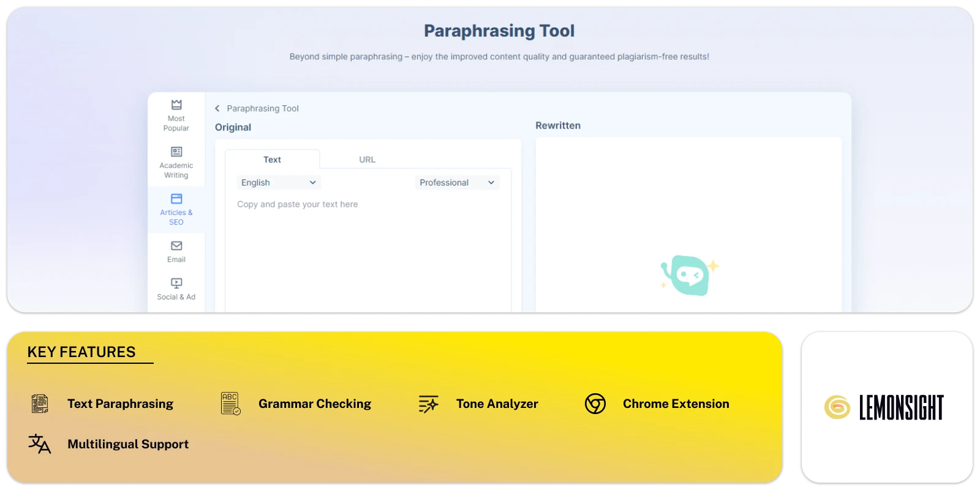Click the Tone Analyzer icon

(x=428, y=404)
